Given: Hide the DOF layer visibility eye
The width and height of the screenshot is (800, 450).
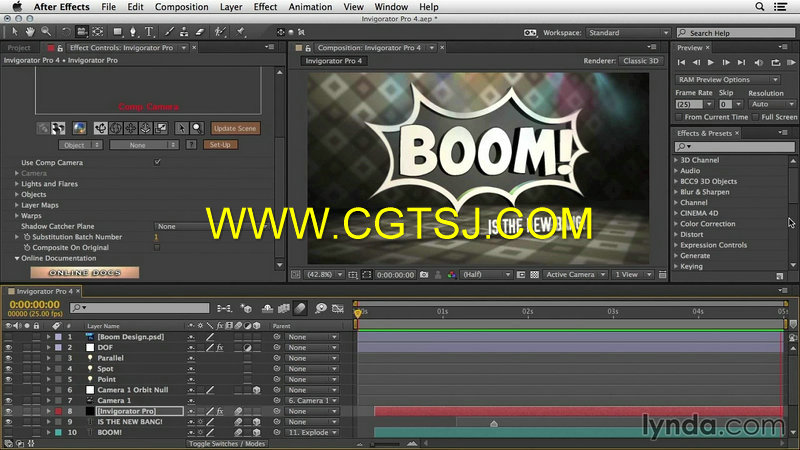Looking at the screenshot, I should click(x=8, y=347).
